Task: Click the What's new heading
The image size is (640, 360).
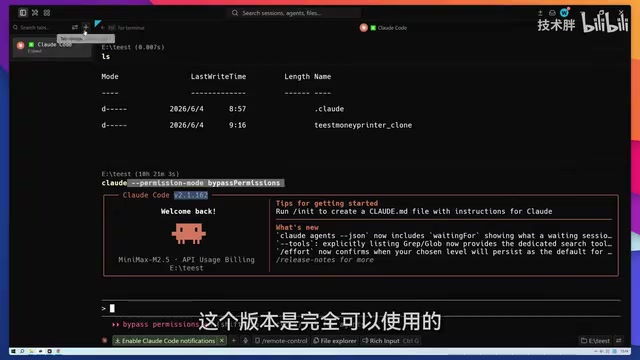Action: click(297, 227)
